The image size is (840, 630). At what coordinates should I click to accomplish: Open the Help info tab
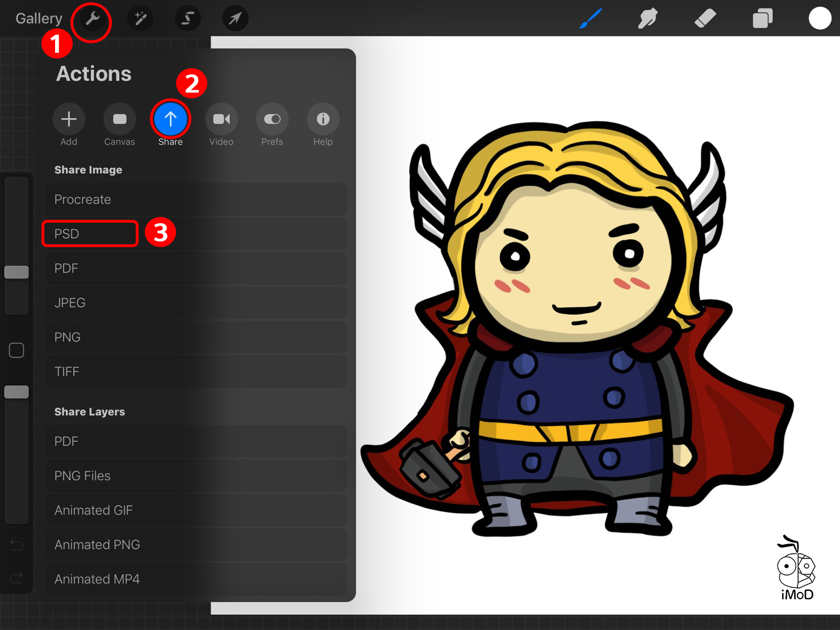[323, 119]
